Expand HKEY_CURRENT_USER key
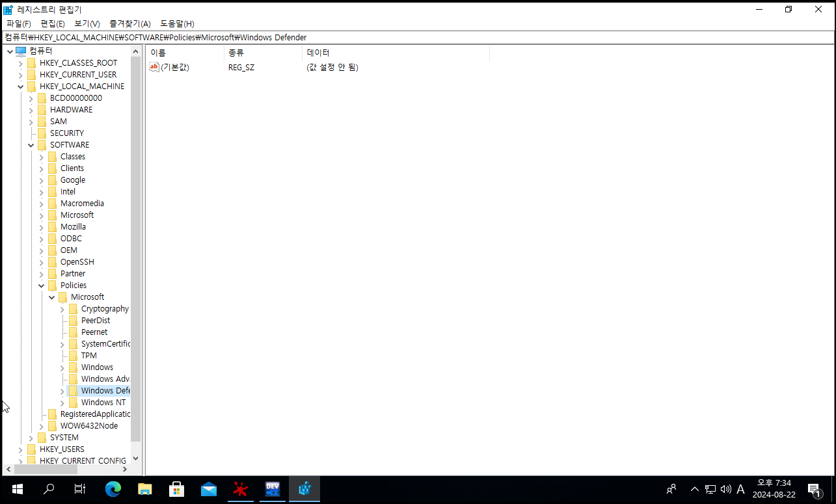Viewport: 836px width, 504px height. point(21,75)
